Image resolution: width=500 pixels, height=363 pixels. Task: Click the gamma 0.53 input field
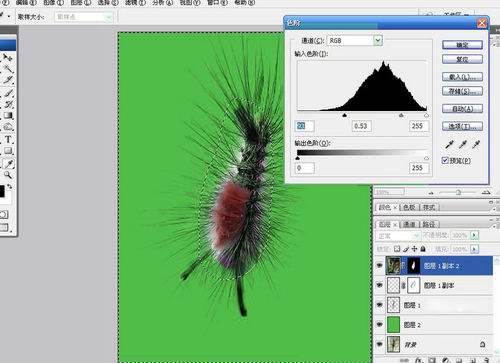pyautogui.click(x=362, y=126)
